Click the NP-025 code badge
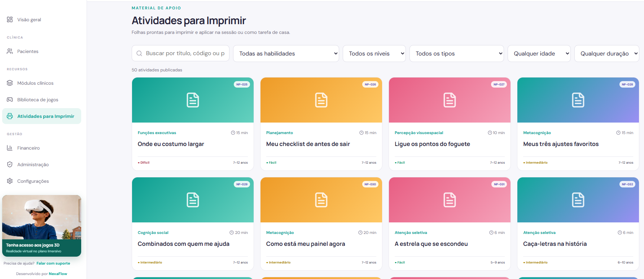The width and height of the screenshot is (644, 279). (242, 84)
